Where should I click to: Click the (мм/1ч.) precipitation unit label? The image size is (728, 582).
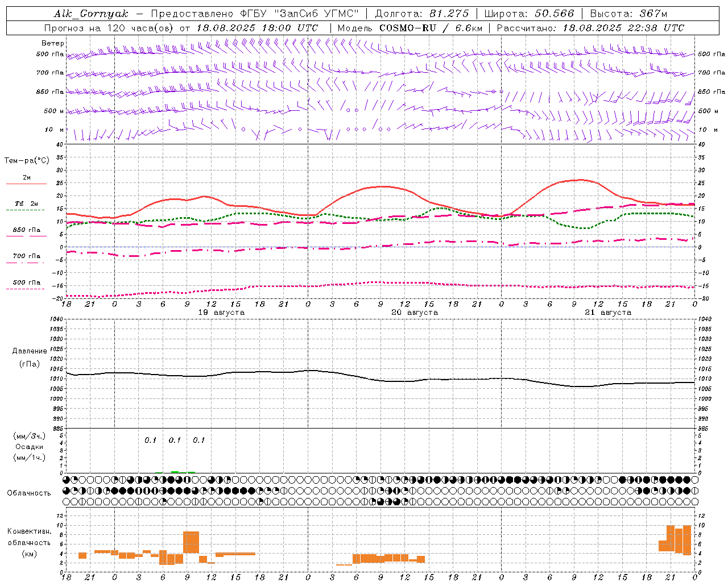click(x=30, y=458)
